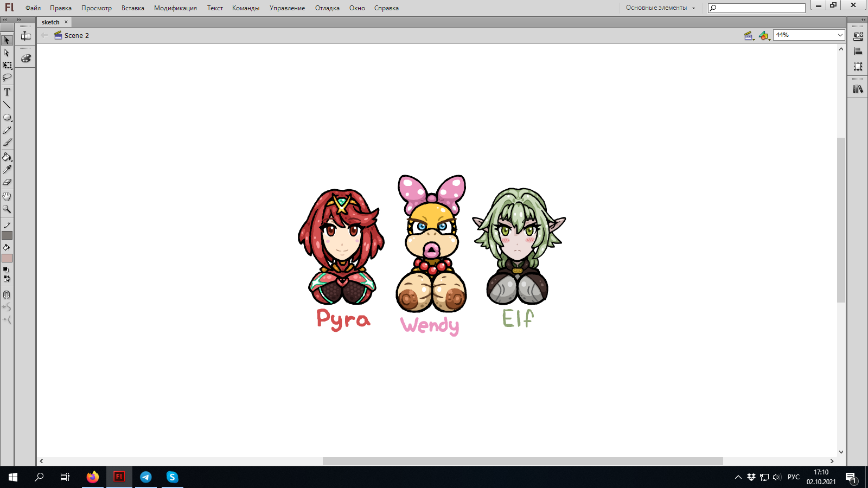Open the Просмотр menu
Image resolution: width=868 pixels, height=488 pixels.
(x=97, y=8)
